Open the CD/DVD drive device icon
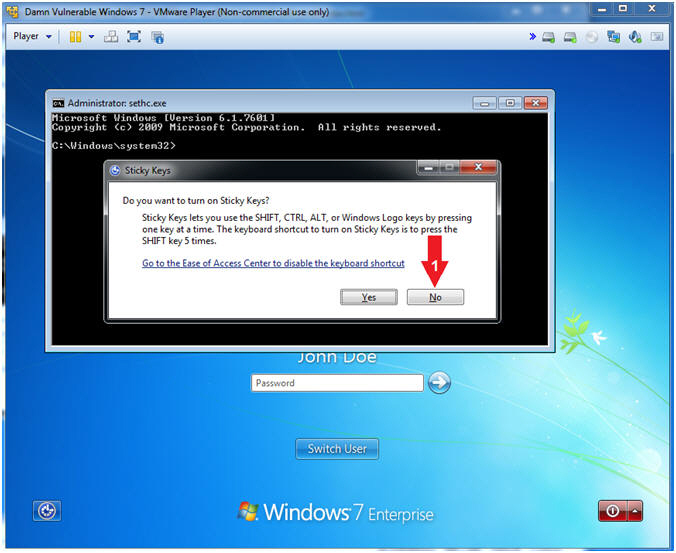The image size is (676, 553). 592,37
